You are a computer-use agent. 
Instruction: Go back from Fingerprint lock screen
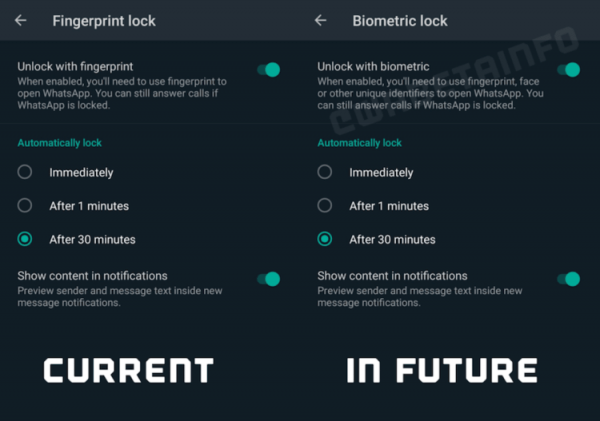pos(21,20)
